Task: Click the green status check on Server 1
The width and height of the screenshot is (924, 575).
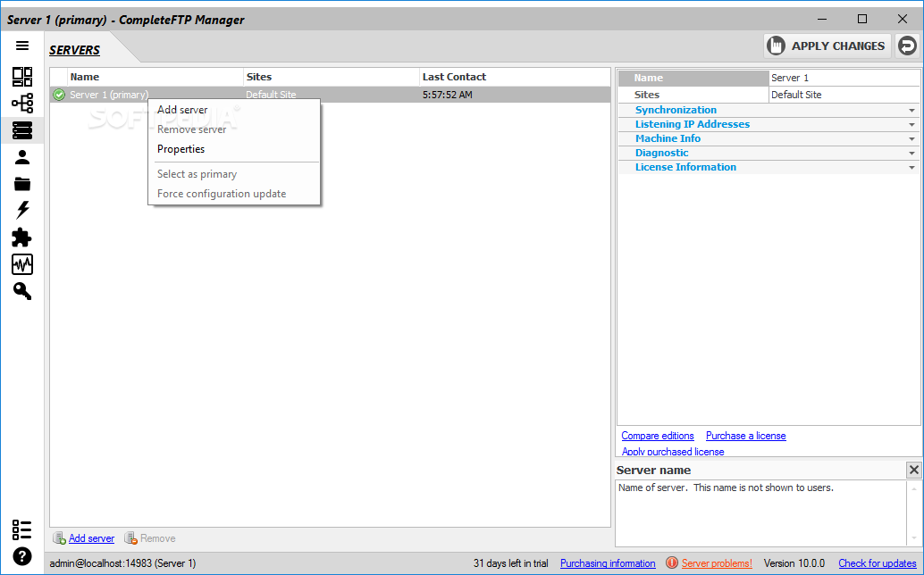Action: [x=59, y=95]
